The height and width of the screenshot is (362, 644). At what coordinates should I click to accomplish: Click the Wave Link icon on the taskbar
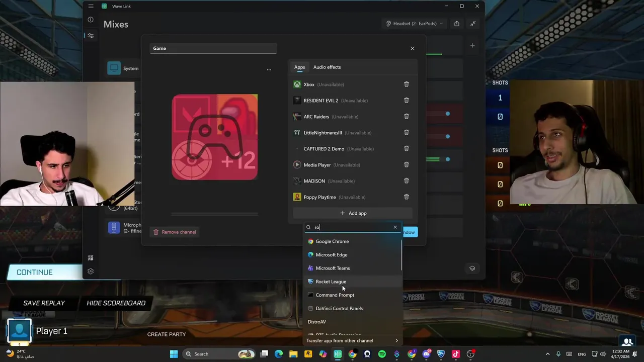(x=338, y=354)
